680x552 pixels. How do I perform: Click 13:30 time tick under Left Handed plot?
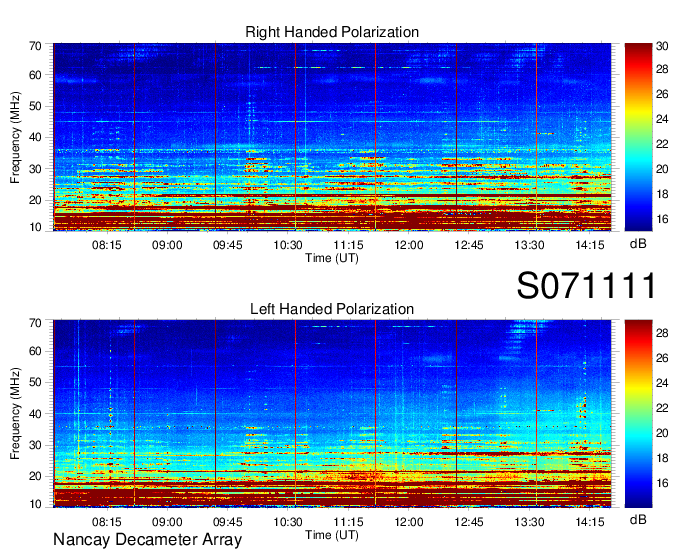coord(530,522)
